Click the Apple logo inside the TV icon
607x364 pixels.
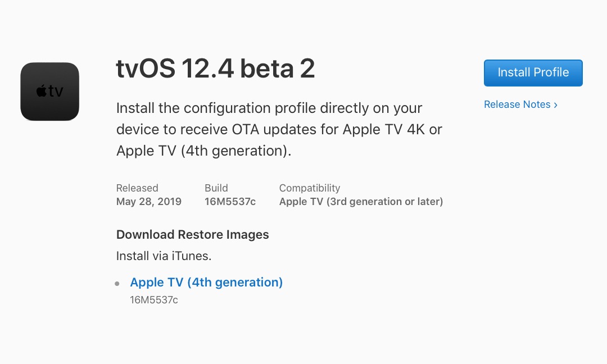click(x=42, y=91)
